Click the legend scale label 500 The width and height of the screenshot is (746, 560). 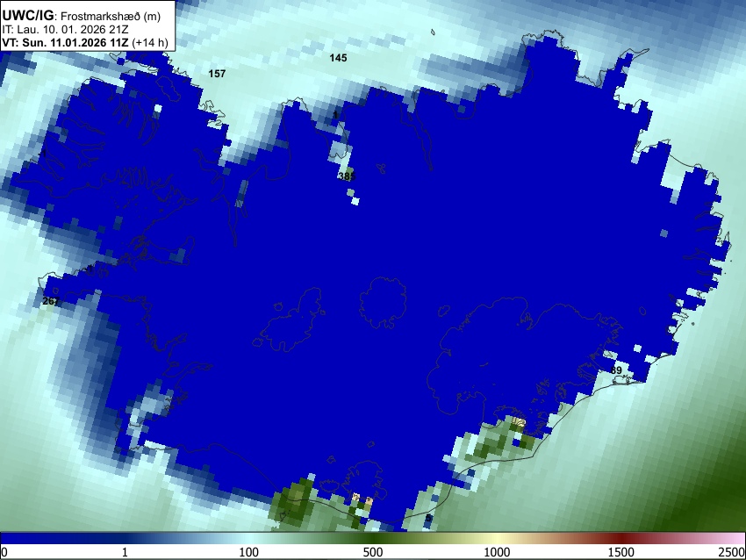[x=373, y=552]
